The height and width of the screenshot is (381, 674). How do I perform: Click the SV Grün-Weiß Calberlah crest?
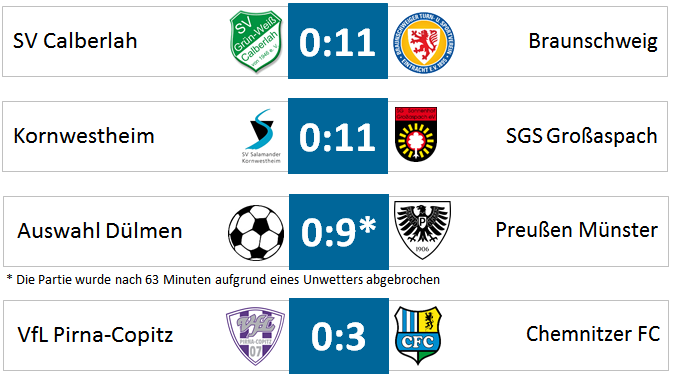[x=256, y=41]
